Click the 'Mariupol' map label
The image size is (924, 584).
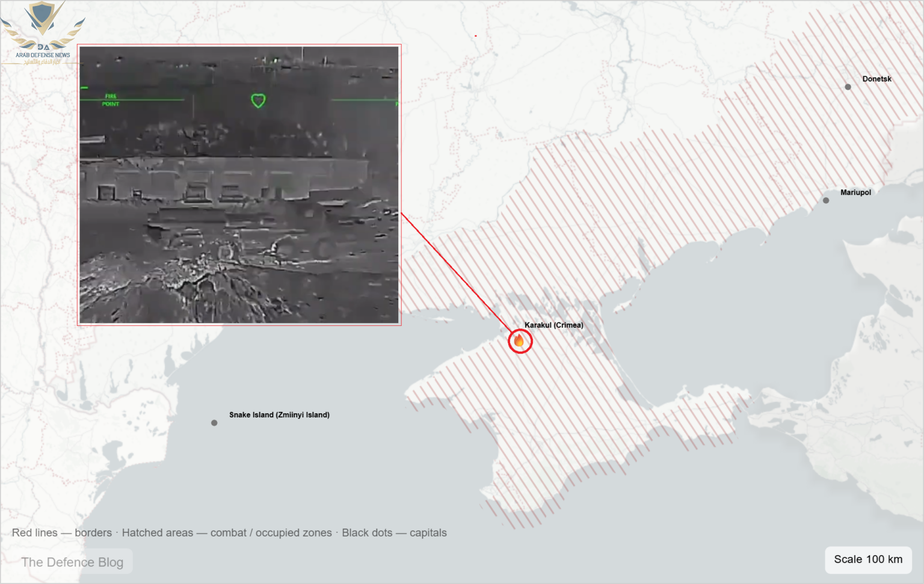pyautogui.click(x=855, y=192)
